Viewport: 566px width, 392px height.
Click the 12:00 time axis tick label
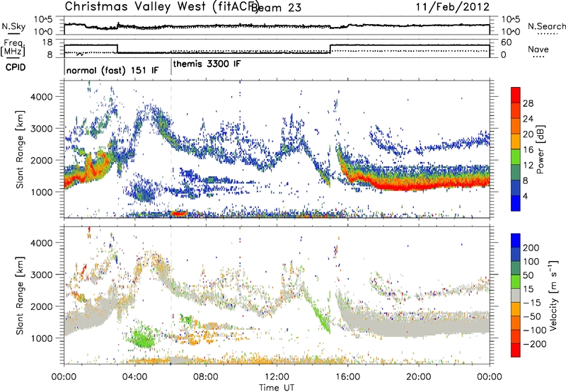point(277,377)
